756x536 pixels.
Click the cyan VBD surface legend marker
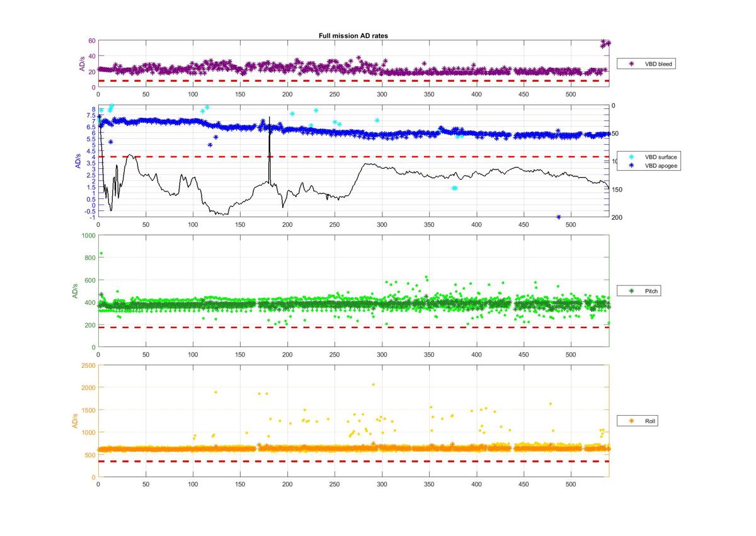[x=632, y=156]
